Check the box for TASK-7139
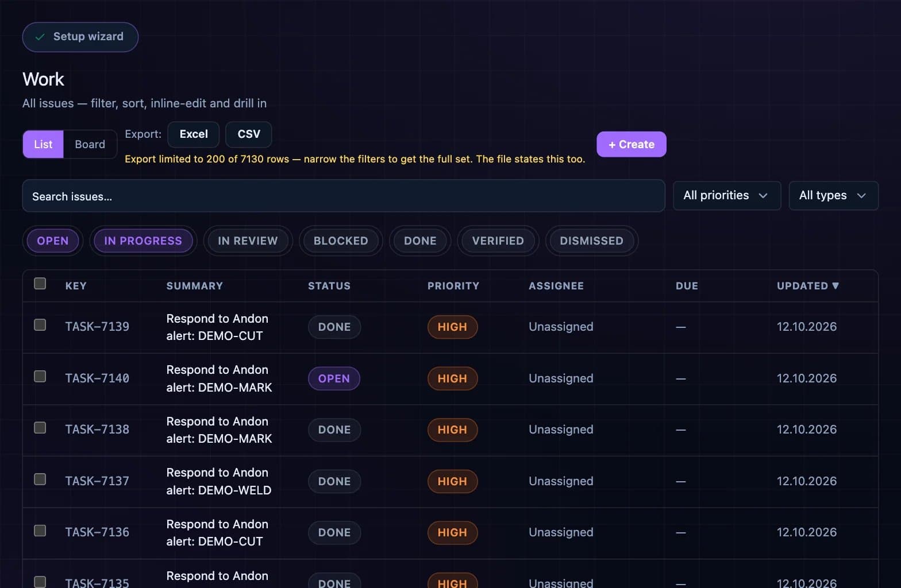This screenshot has height=588, width=901. click(x=40, y=325)
